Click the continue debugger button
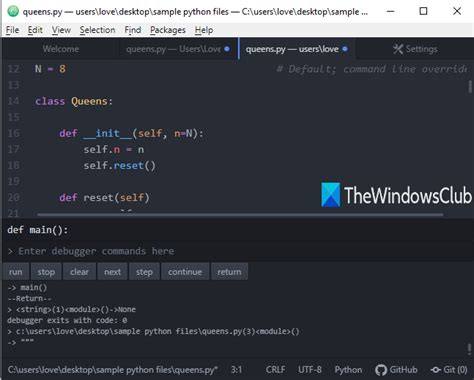The width and height of the screenshot is (474, 380). [x=185, y=272]
